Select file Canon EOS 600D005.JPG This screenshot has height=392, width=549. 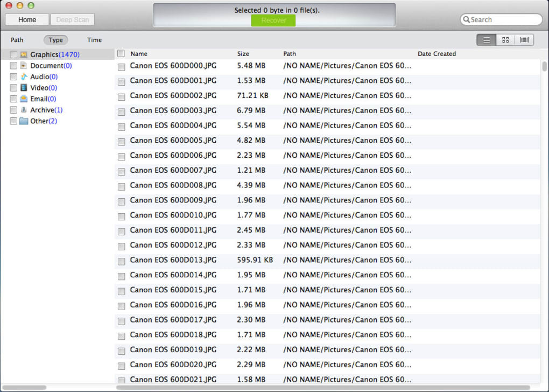(173, 141)
